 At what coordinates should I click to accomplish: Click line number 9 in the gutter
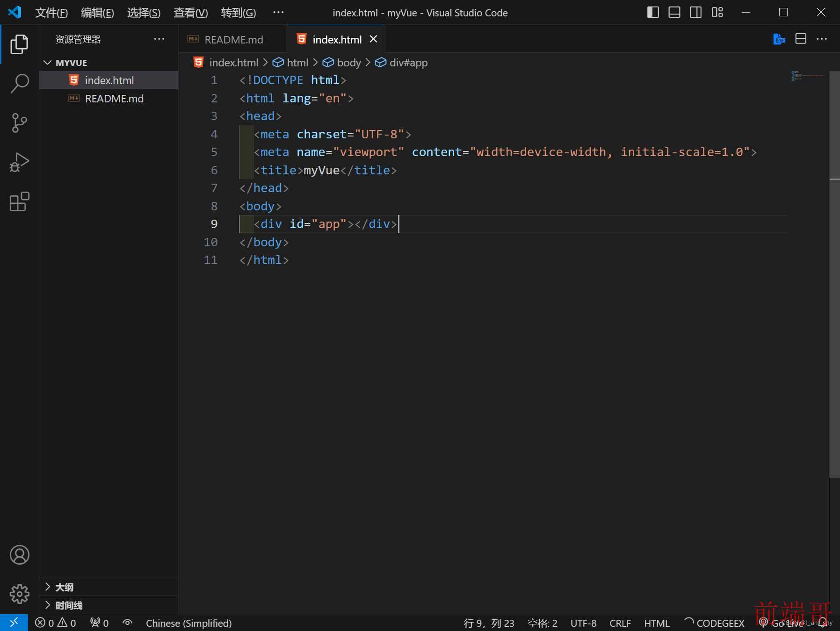click(214, 224)
